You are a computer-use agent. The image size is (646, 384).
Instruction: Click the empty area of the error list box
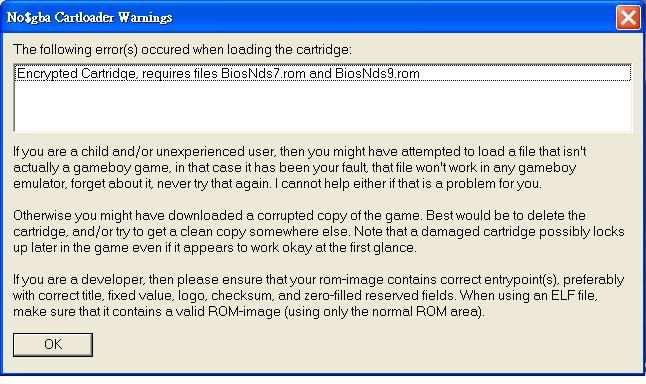coord(323,106)
